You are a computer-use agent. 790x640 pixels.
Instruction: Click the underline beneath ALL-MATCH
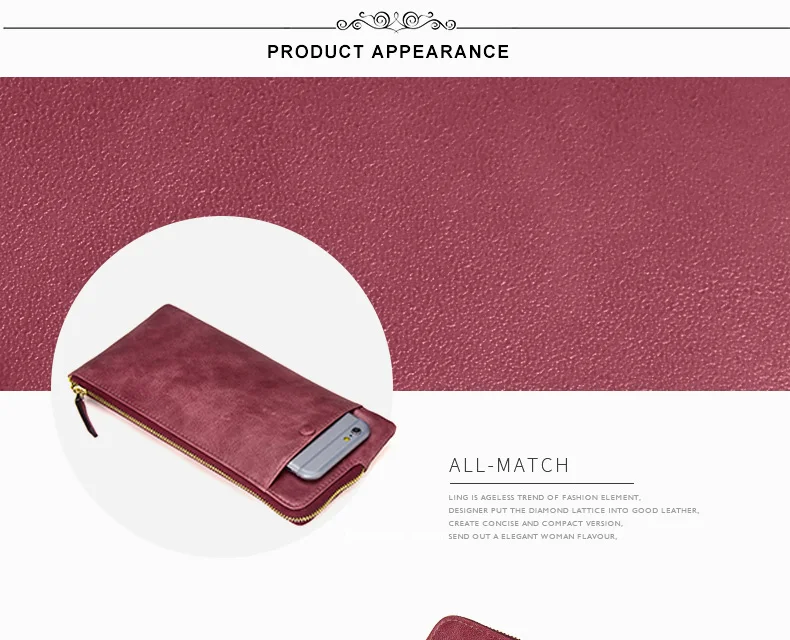pyautogui.click(x=542, y=483)
